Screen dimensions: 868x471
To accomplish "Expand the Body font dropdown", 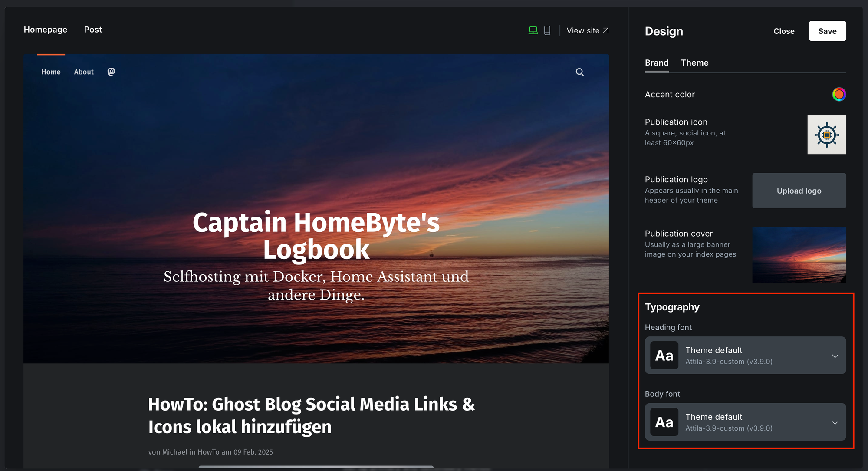I will pyautogui.click(x=745, y=422).
